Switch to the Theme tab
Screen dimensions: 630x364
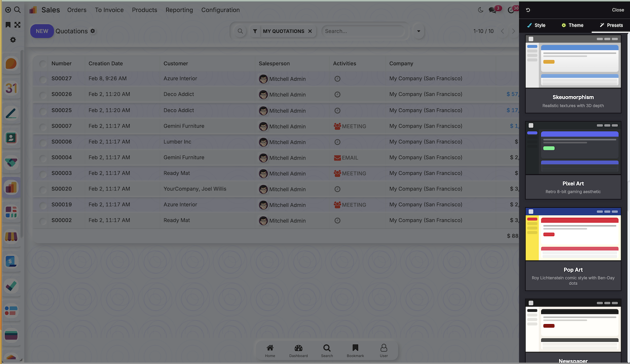[x=572, y=25]
